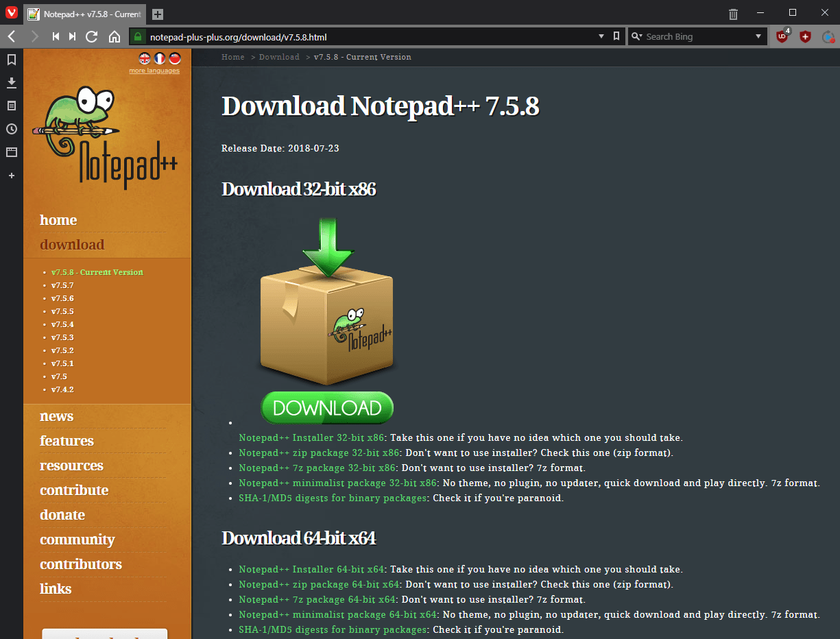Add a new web panel with the plus icon

pos(11,176)
